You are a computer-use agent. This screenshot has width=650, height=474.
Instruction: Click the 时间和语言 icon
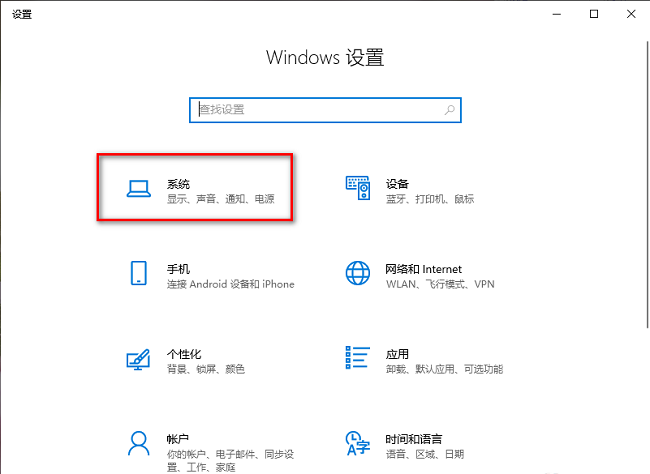[358, 444]
